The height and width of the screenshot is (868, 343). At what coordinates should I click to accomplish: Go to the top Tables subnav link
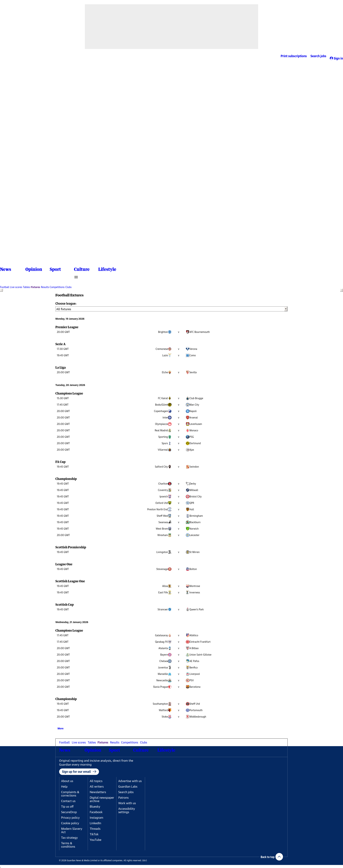pyautogui.click(x=26, y=287)
